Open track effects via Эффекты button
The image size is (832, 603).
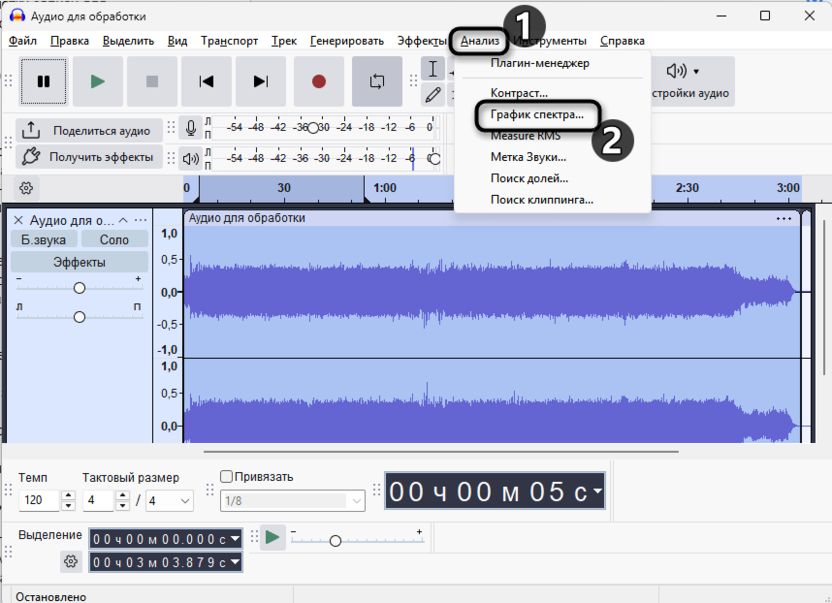pos(79,261)
